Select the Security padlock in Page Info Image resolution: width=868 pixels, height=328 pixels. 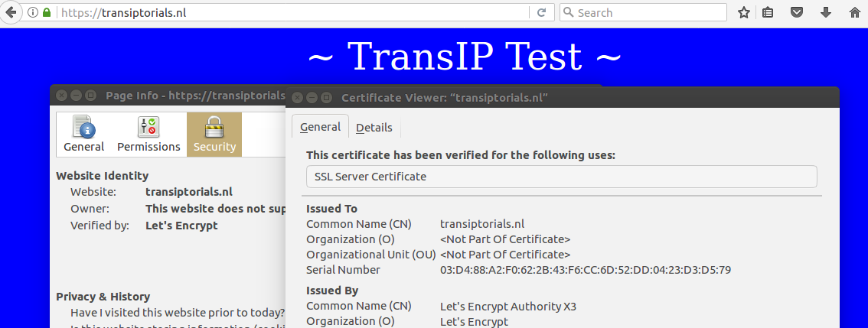pyautogui.click(x=214, y=135)
